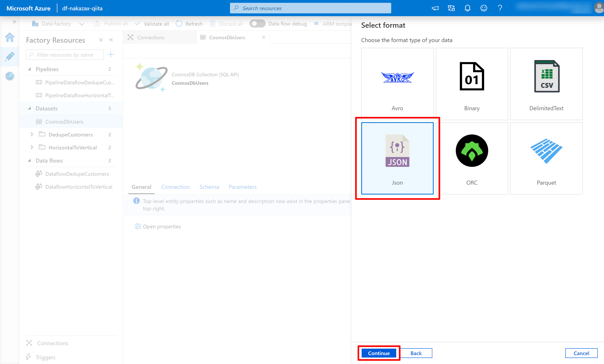Close the CosmosDbUsers tab
The image size is (604, 364).
[x=263, y=37]
